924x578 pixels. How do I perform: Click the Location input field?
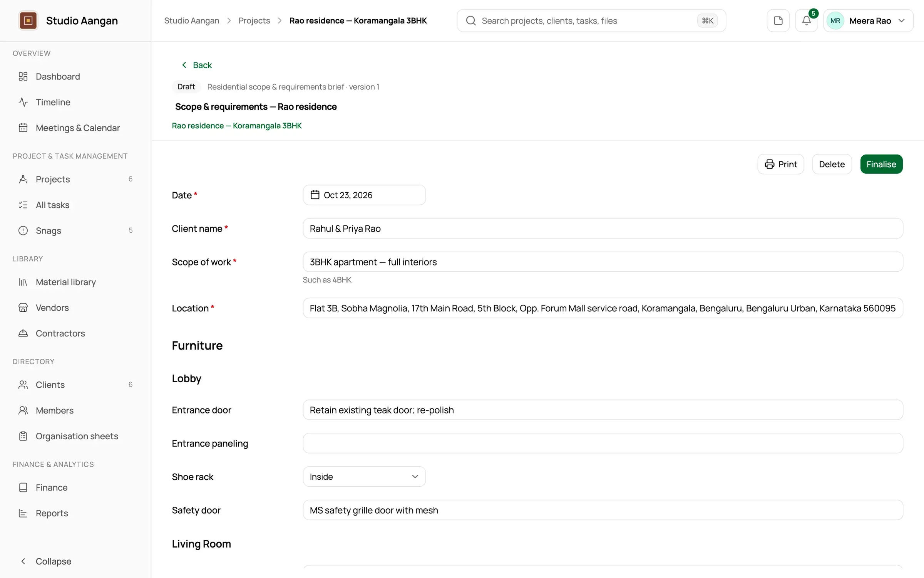(x=603, y=308)
